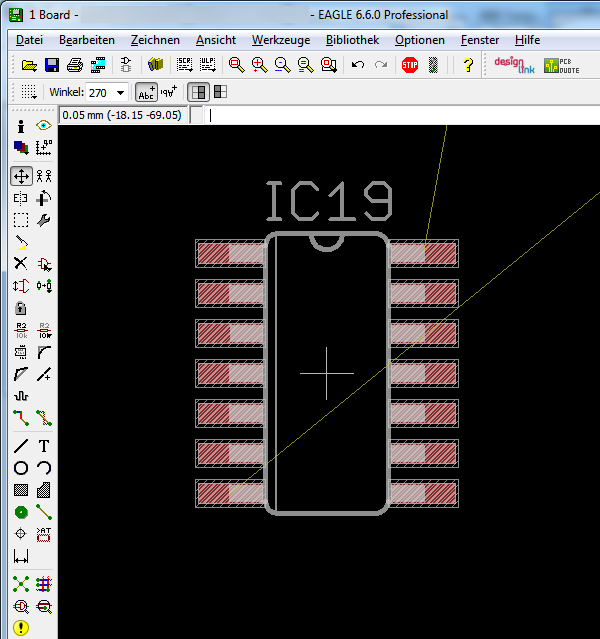Select the Mark tool
This screenshot has width=600, height=639.
click(x=44, y=148)
